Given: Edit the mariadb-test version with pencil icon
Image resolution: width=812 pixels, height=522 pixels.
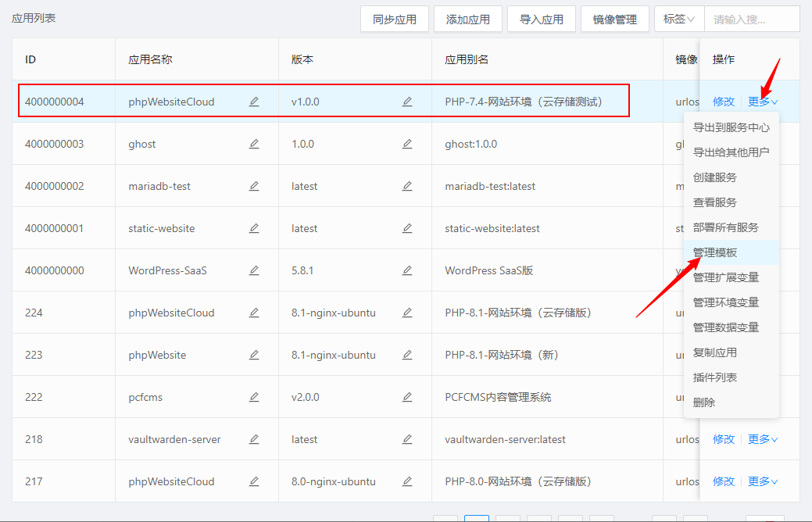Looking at the screenshot, I should [407, 186].
